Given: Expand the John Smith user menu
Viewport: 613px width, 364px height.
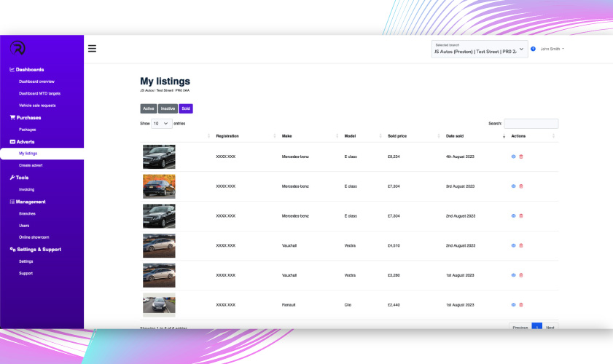Looking at the screenshot, I should click(553, 49).
